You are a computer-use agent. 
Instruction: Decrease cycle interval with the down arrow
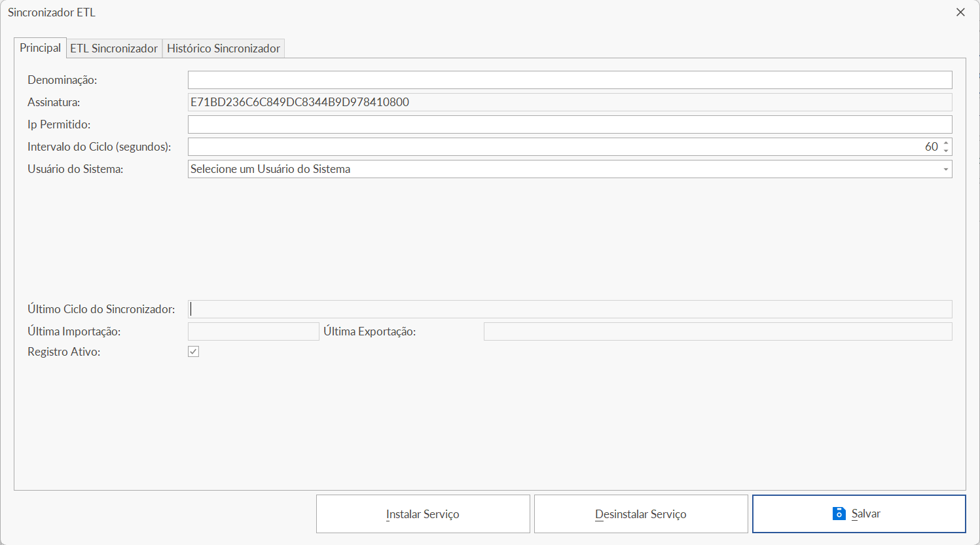click(946, 151)
